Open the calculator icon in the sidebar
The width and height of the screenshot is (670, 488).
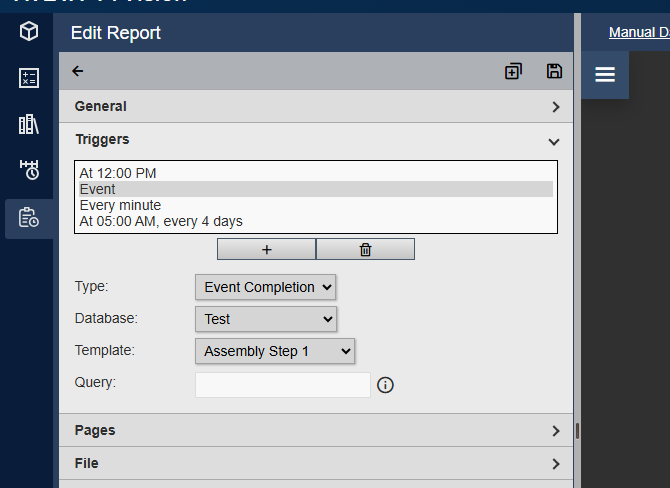click(x=29, y=78)
